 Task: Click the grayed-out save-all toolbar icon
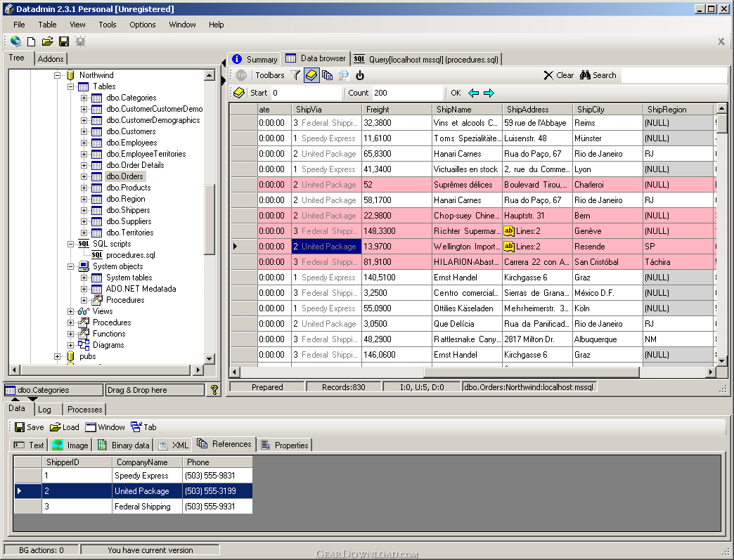pyautogui.click(x=81, y=41)
